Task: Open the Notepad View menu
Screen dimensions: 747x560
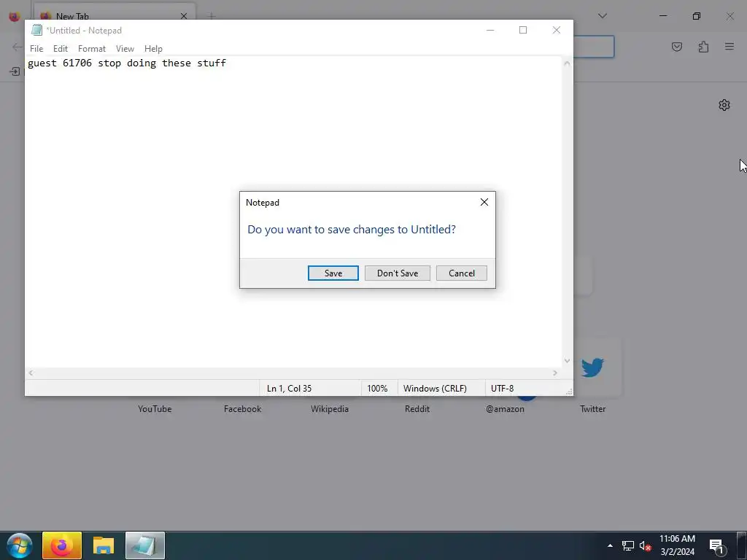Action: (x=125, y=49)
